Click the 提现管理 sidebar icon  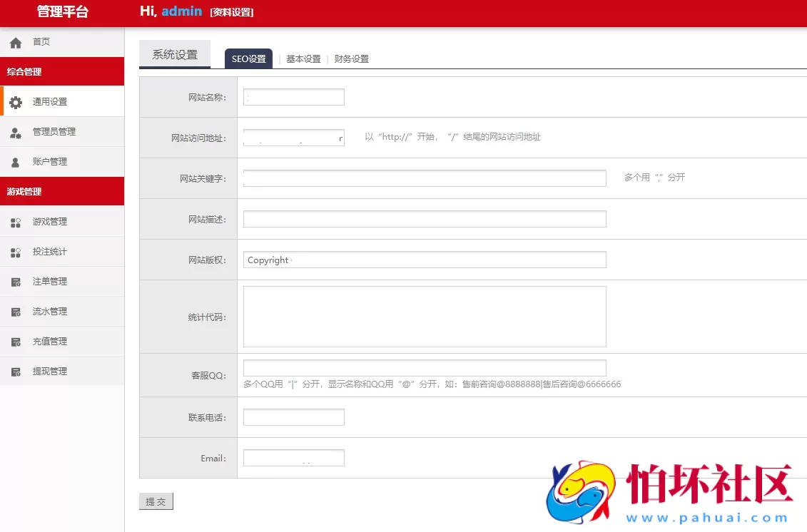point(16,372)
